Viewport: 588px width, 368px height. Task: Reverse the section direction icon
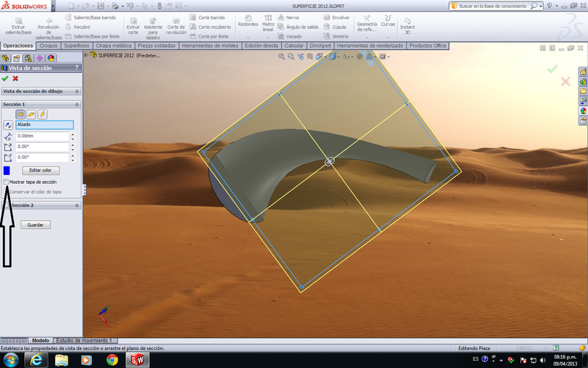[x=7, y=124]
